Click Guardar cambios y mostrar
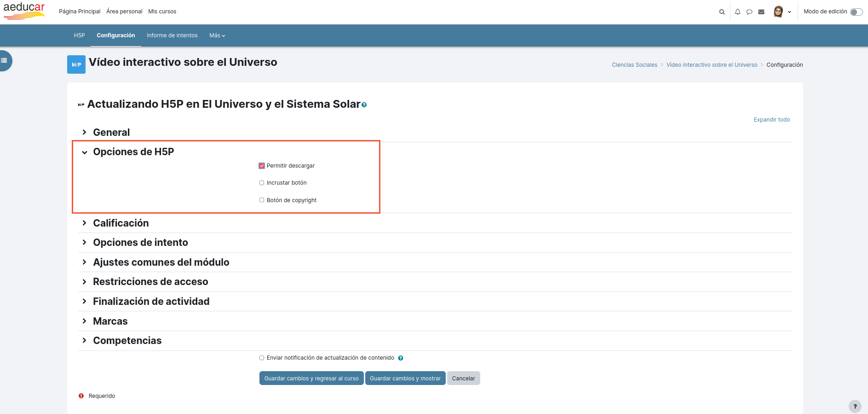 [x=405, y=378]
